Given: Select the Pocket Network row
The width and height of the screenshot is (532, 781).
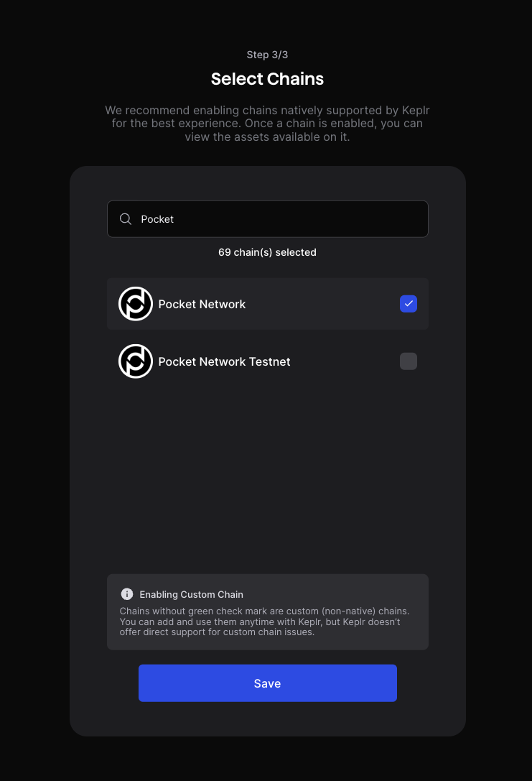Looking at the screenshot, I should coord(268,304).
